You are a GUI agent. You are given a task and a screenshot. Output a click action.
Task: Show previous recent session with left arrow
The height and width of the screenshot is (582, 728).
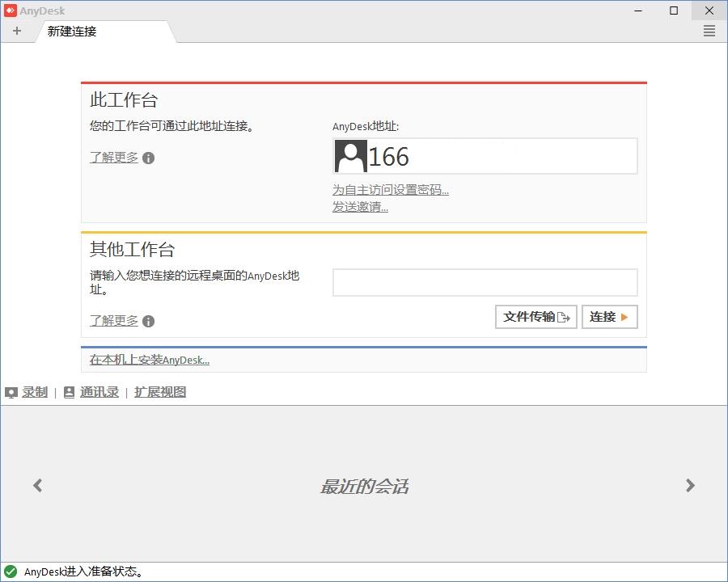(x=37, y=485)
